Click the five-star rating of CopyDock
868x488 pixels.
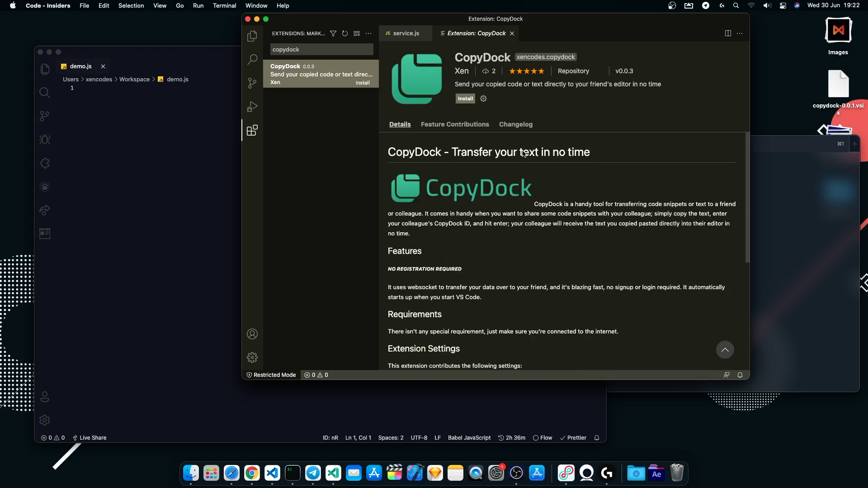pyautogui.click(x=527, y=71)
